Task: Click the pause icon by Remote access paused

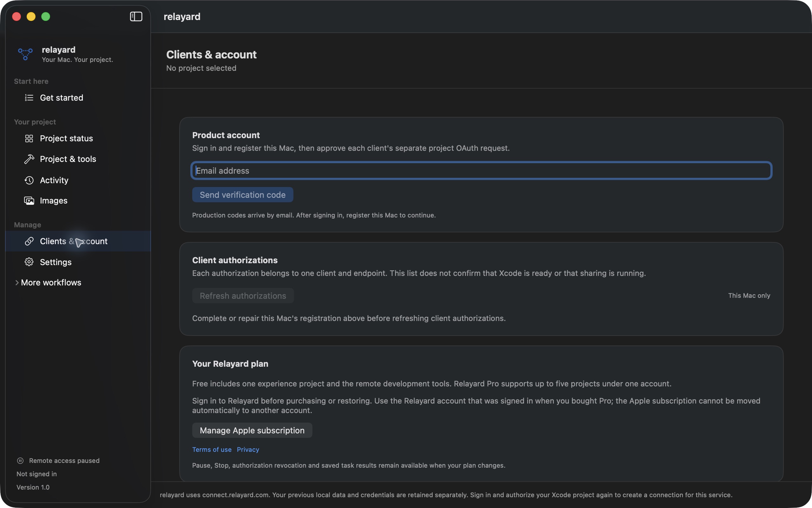Action: (x=20, y=461)
